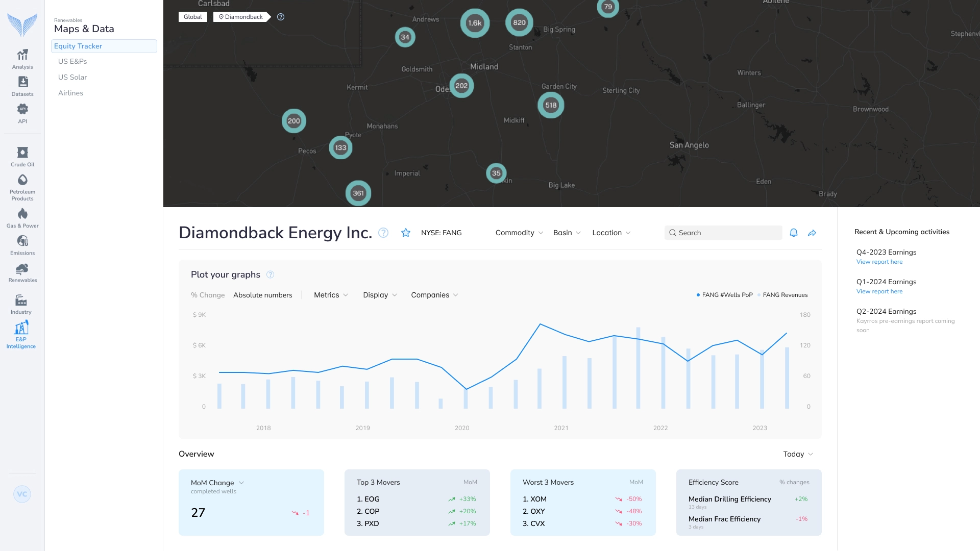Screen dimensions: 980x551
Task: Click the 79 cluster at map top
Action: (608, 7)
